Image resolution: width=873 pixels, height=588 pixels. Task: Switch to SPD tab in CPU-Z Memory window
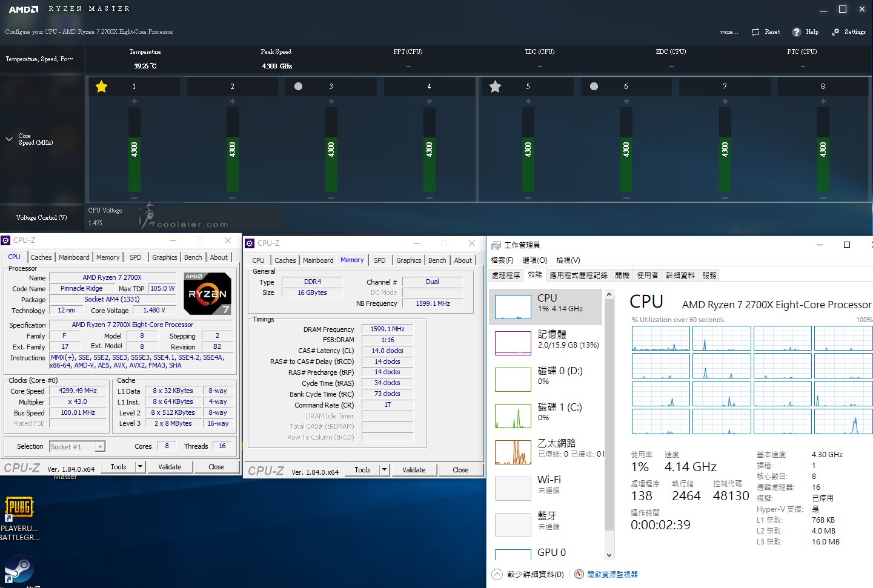380,260
